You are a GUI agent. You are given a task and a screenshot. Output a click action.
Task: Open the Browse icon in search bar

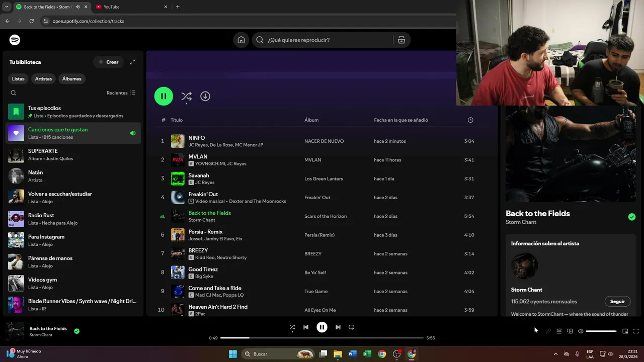click(x=401, y=40)
